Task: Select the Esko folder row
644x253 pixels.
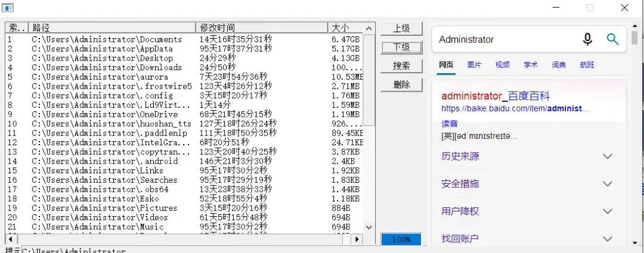Action: (x=184, y=198)
